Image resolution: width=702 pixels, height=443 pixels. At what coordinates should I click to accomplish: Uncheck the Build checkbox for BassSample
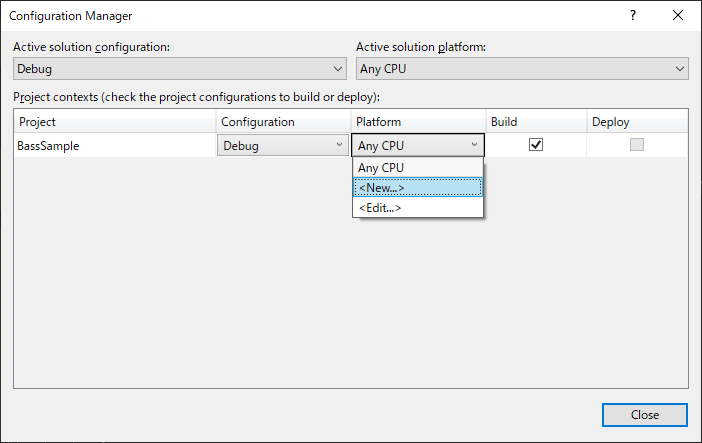536,145
